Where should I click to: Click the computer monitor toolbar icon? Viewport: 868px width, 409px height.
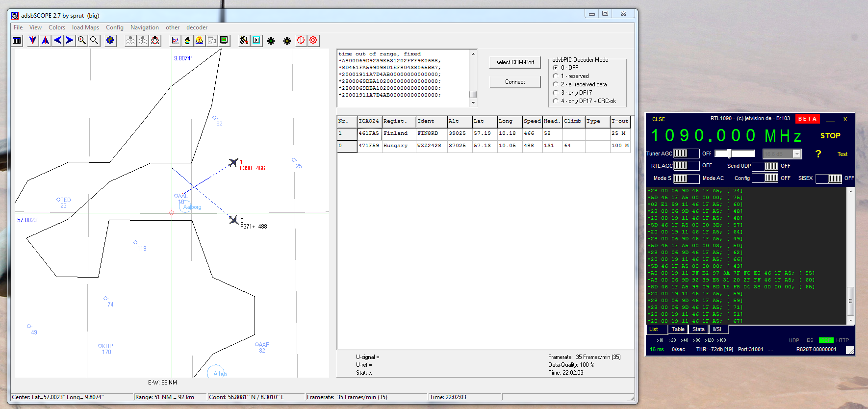(x=224, y=41)
